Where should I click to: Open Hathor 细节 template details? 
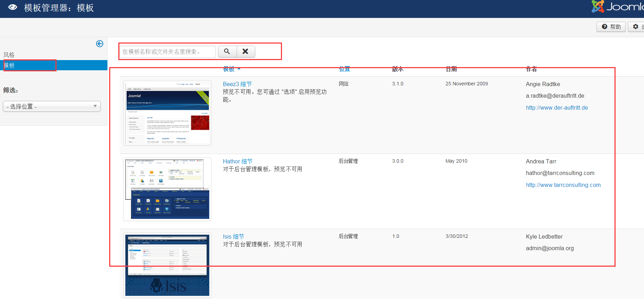tap(238, 161)
